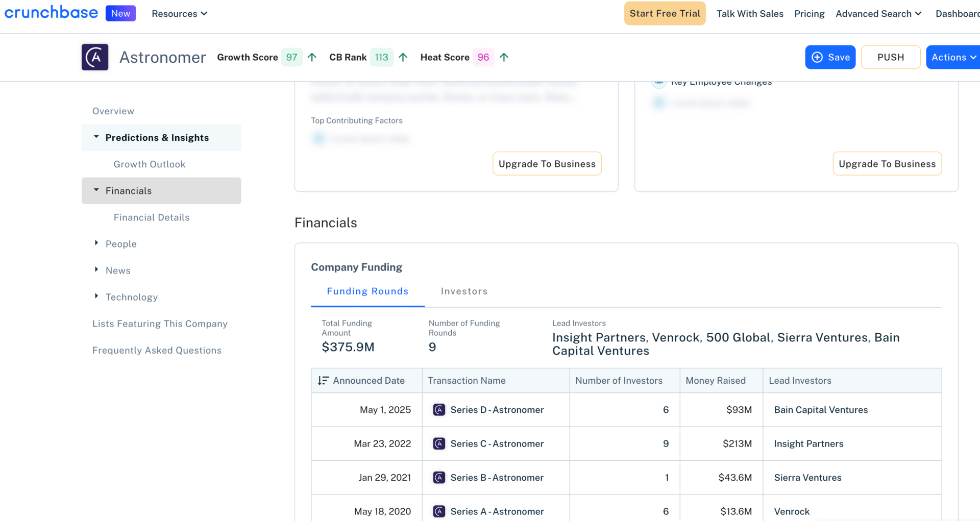Switch to the Investors tab
Screen dimensions: 980x521
click(x=464, y=291)
